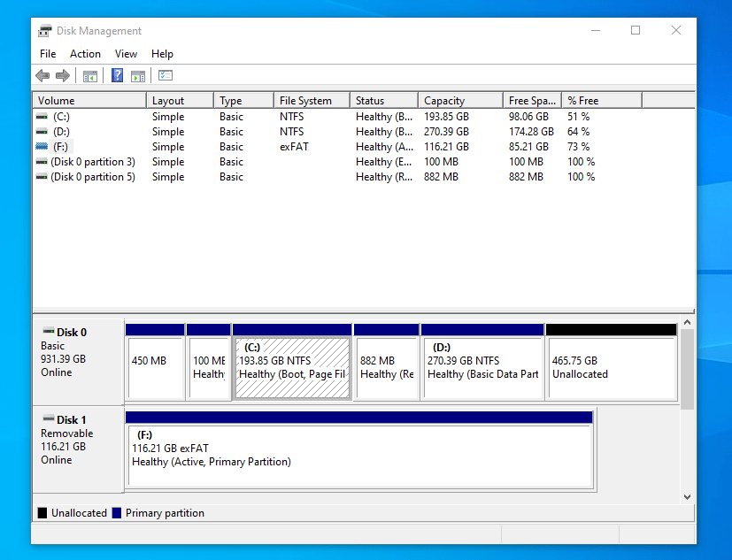This screenshot has width=732, height=560.
Task: Open the View menu
Action: pos(126,54)
